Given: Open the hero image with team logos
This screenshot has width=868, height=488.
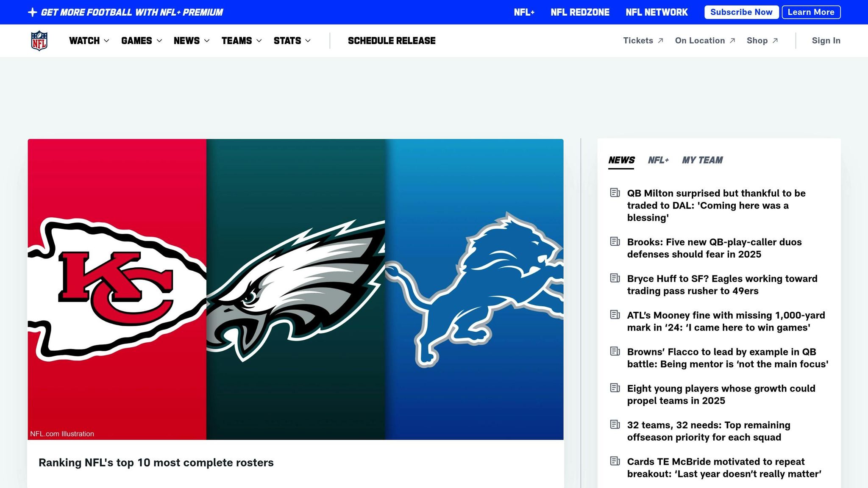Looking at the screenshot, I should pos(295,289).
